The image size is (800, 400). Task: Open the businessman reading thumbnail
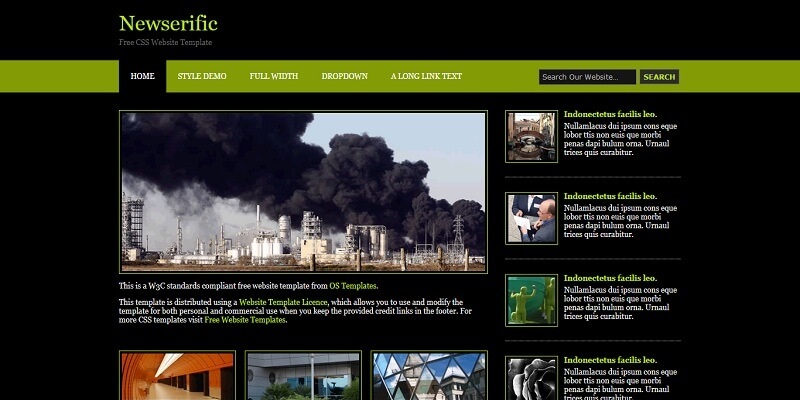(531, 218)
